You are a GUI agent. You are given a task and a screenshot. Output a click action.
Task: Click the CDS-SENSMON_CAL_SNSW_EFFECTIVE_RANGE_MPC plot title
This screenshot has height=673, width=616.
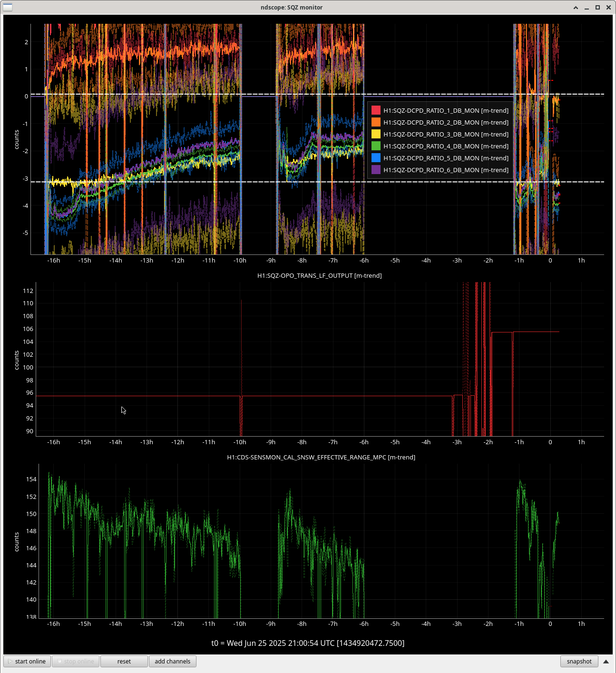[x=321, y=457]
